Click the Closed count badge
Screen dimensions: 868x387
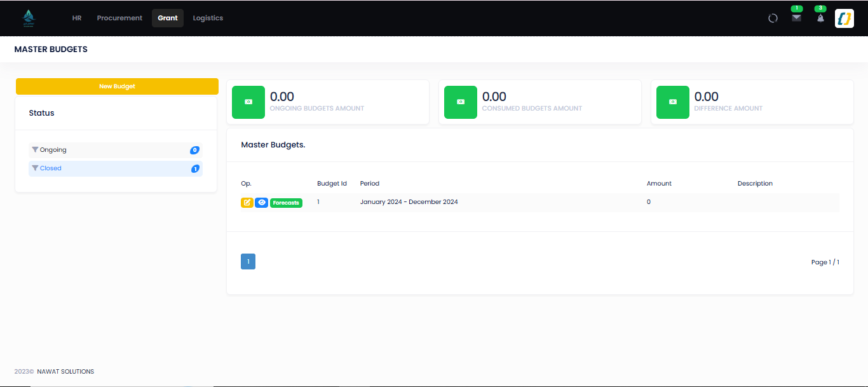pyautogui.click(x=195, y=168)
